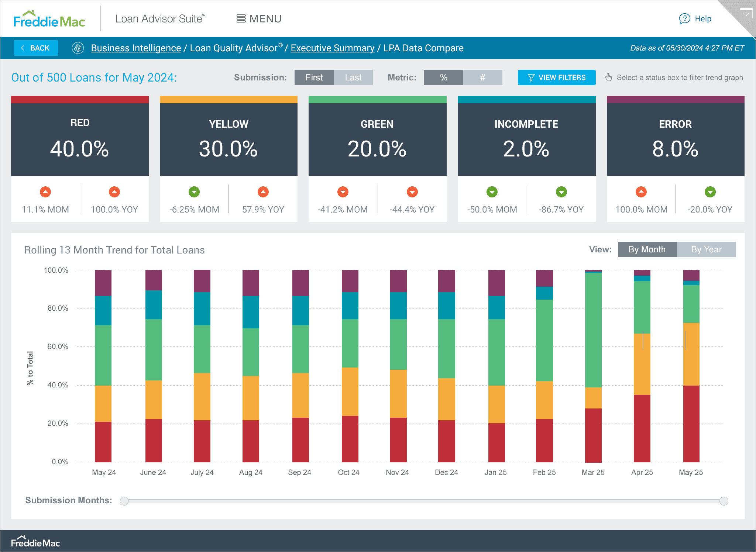Image resolution: width=756 pixels, height=552 pixels.
Task: Click the RED MOM up-arrow indicator
Action: (45, 192)
